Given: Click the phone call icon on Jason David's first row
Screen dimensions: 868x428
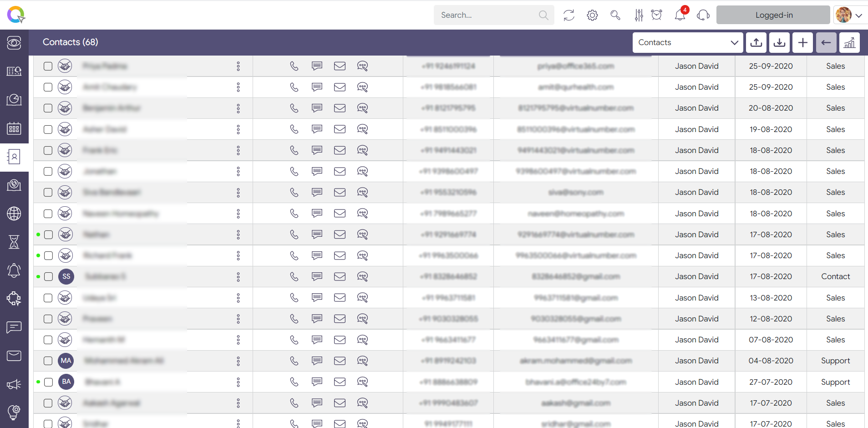Looking at the screenshot, I should [294, 66].
